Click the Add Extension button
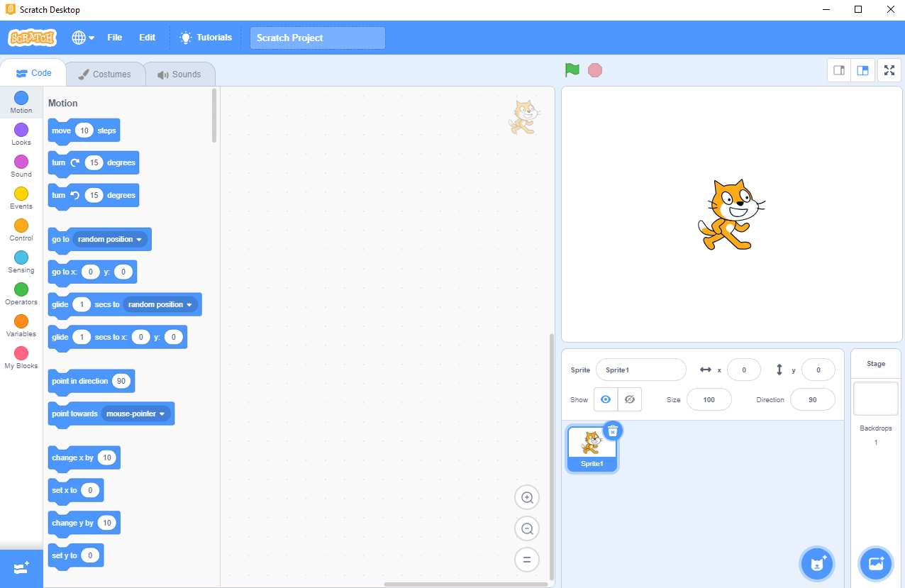 pos(21,568)
